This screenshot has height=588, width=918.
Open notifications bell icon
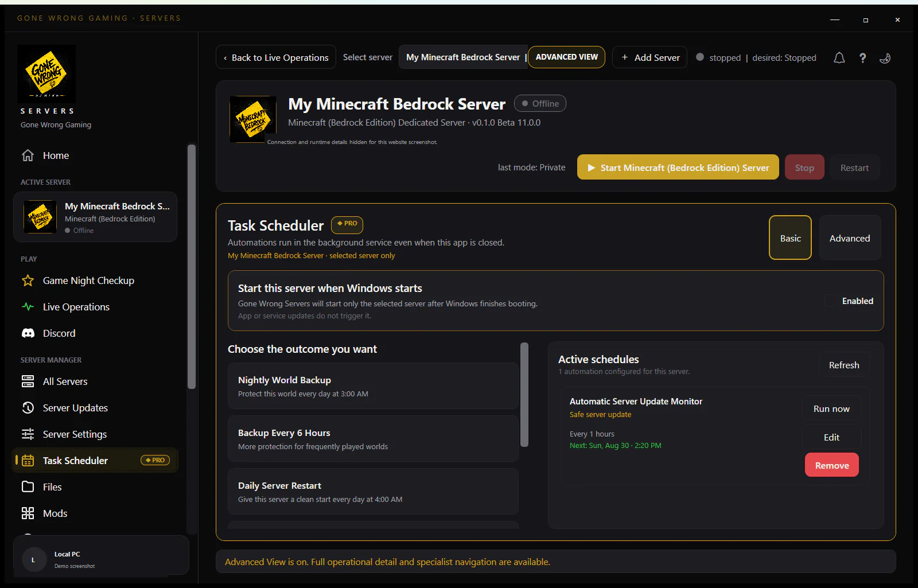coord(839,57)
